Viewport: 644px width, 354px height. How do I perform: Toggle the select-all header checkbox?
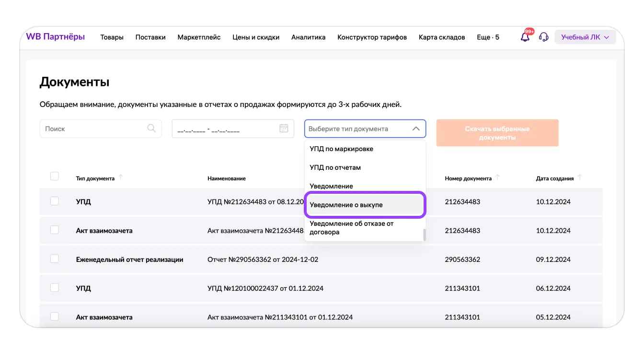click(x=55, y=177)
